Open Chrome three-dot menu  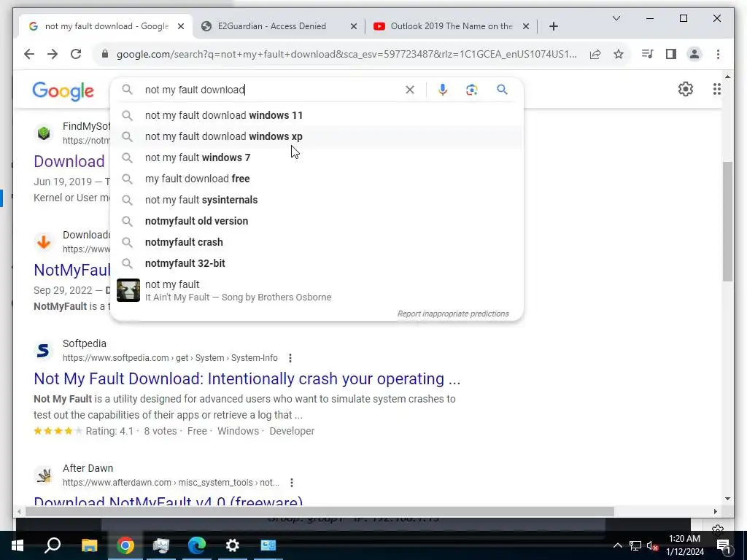718,54
